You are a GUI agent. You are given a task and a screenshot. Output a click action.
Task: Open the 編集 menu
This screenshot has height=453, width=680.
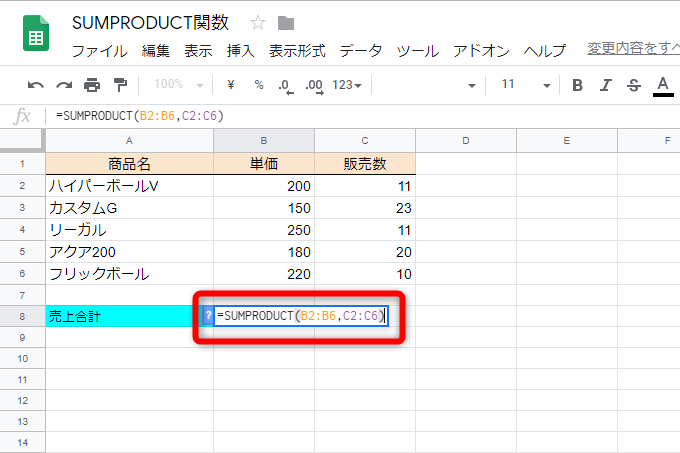pyautogui.click(x=156, y=51)
